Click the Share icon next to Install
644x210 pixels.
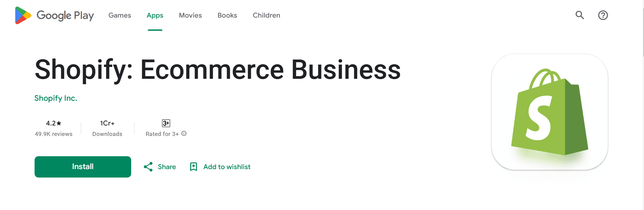148,166
